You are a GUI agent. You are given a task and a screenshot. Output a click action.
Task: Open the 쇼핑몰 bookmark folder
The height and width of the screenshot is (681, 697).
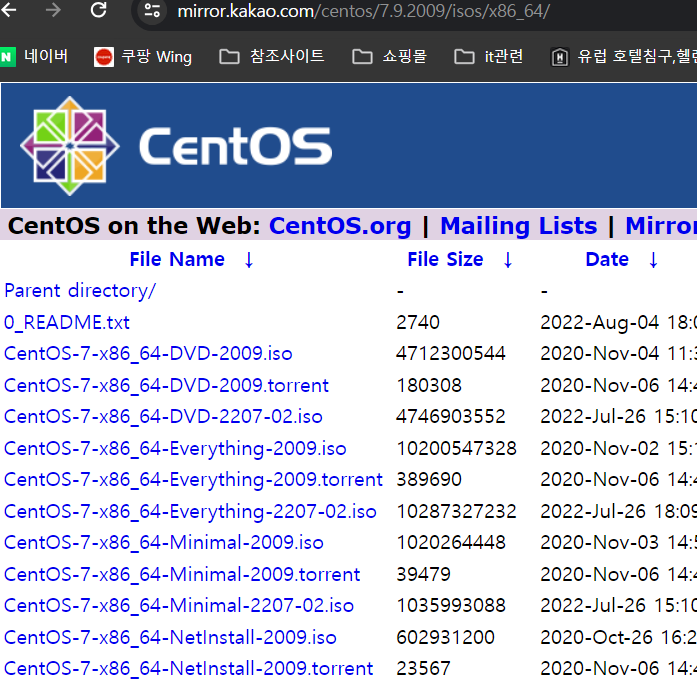click(x=389, y=57)
